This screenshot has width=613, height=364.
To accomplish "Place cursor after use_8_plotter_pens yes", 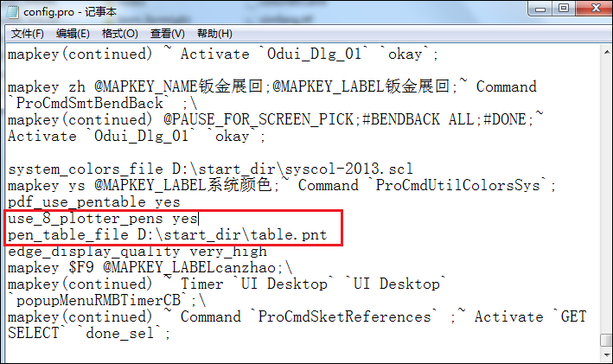I will [x=198, y=219].
